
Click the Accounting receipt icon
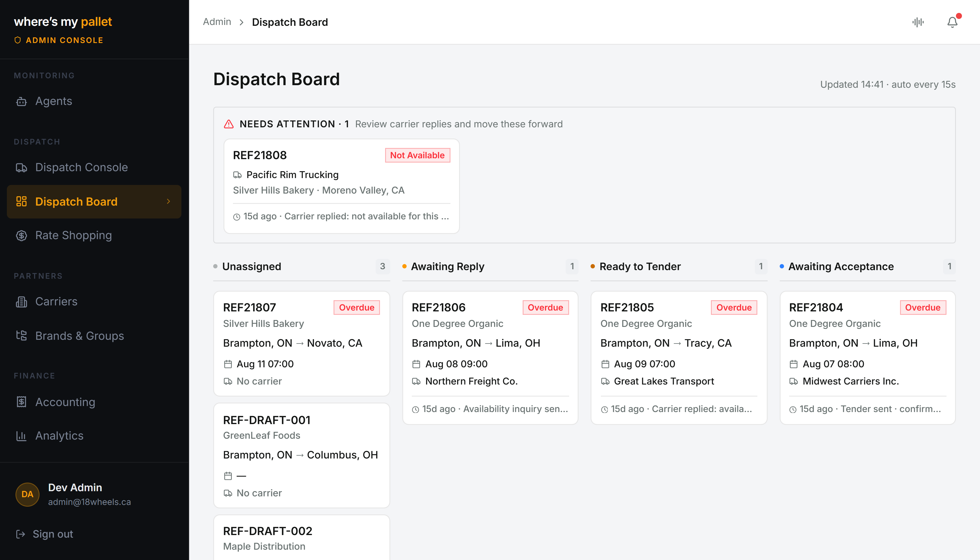21,402
